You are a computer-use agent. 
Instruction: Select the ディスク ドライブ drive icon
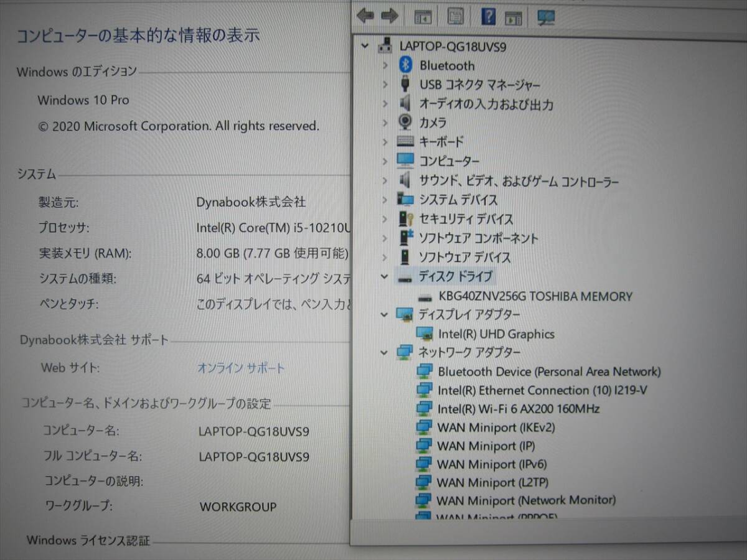click(405, 278)
